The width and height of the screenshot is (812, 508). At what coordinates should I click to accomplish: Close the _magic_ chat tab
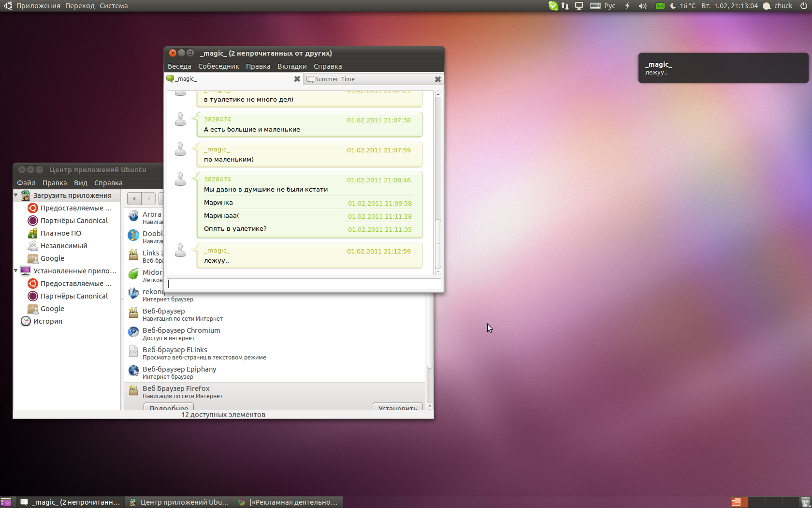pyautogui.click(x=297, y=79)
